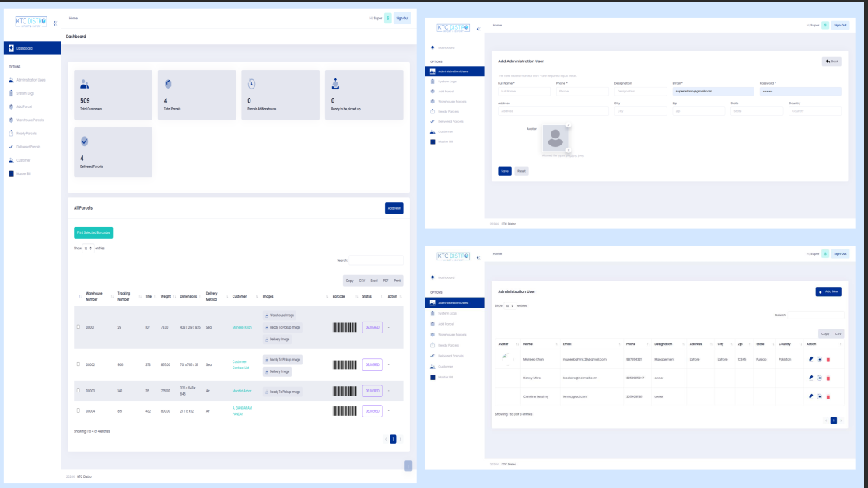The image size is (868, 488).
Task: Open the Show entries dropdown in All Parcels
Action: click(88, 249)
